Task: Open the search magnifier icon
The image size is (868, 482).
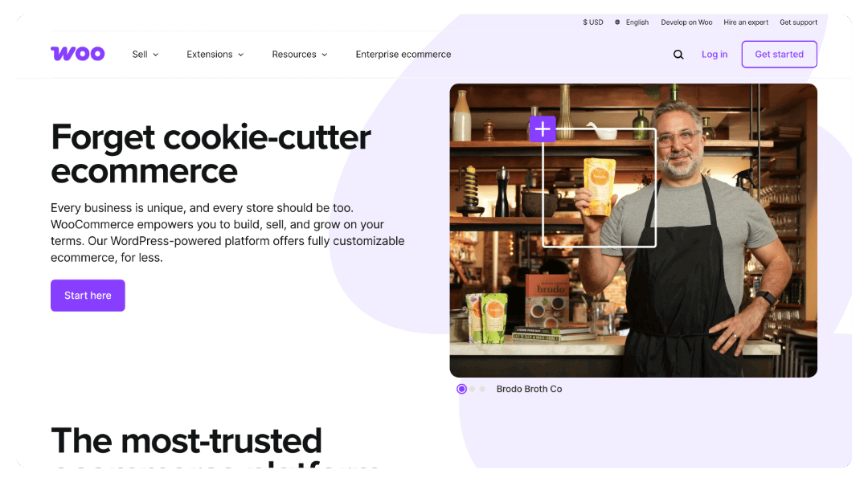Action: point(678,55)
